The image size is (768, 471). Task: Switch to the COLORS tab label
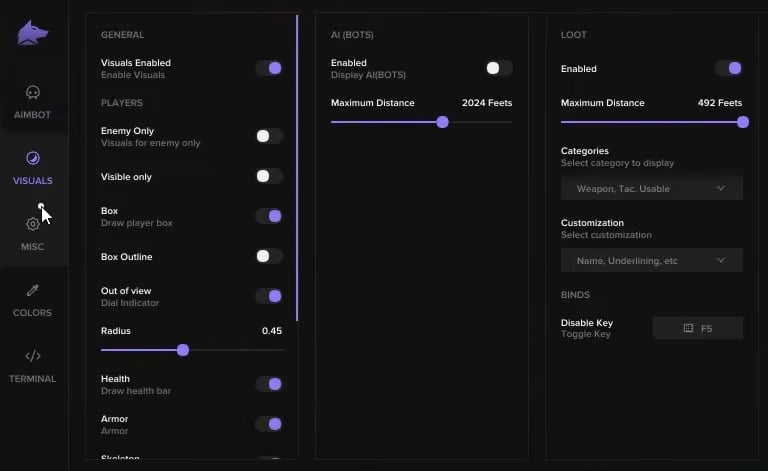click(33, 313)
